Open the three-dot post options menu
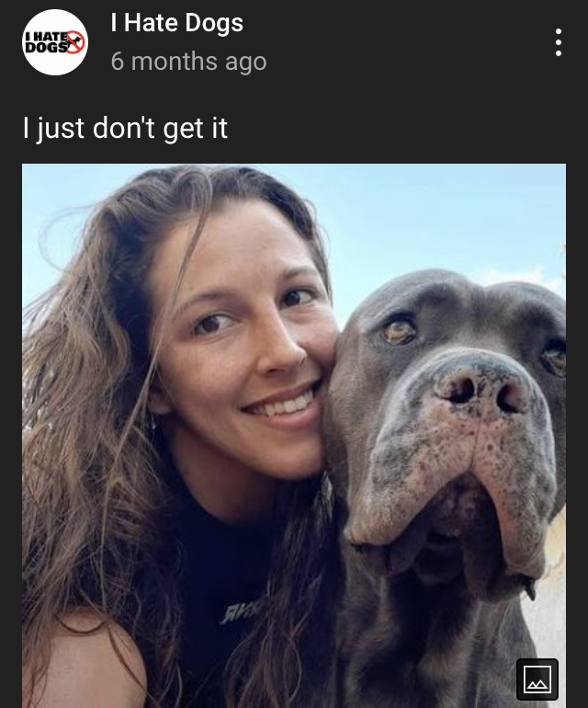This screenshot has height=708, width=588. click(x=559, y=42)
